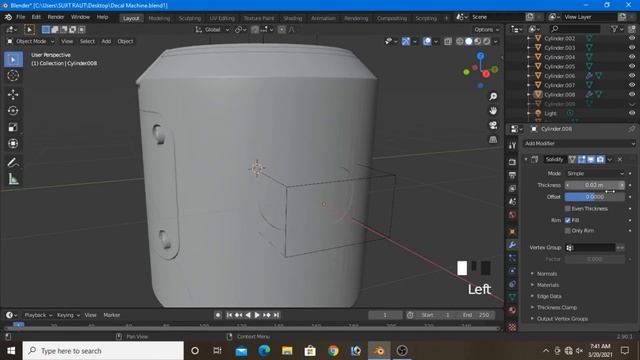Image resolution: width=640 pixels, height=360 pixels.
Task: Switch to the Modeling workspace tab
Action: coord(159,18)
